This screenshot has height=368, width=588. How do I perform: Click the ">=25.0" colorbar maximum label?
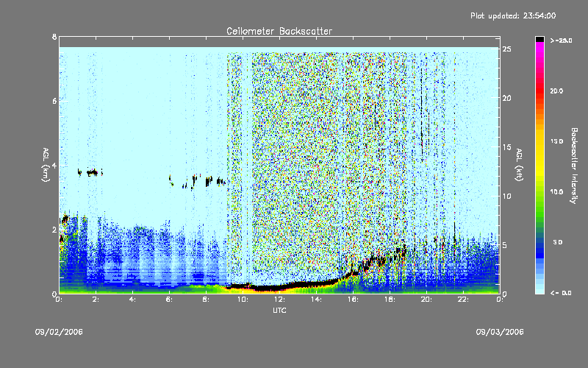561,40
